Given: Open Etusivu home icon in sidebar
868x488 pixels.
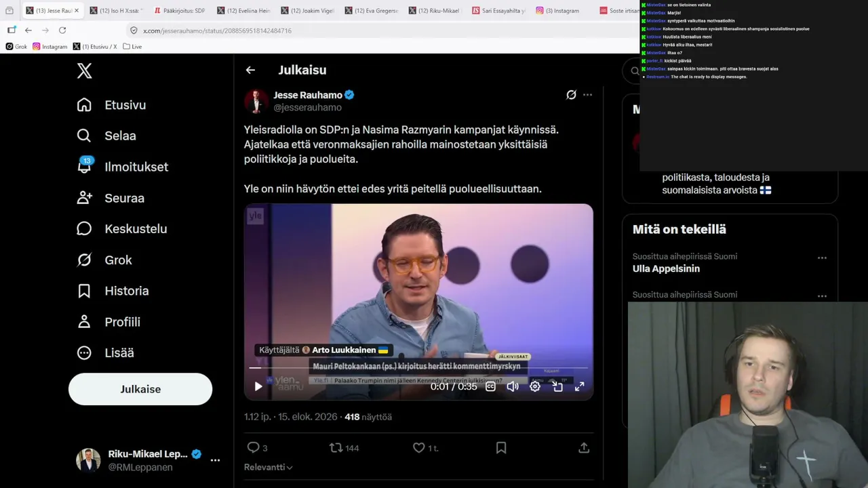Looking at the screenshot, I should [84, 105].
